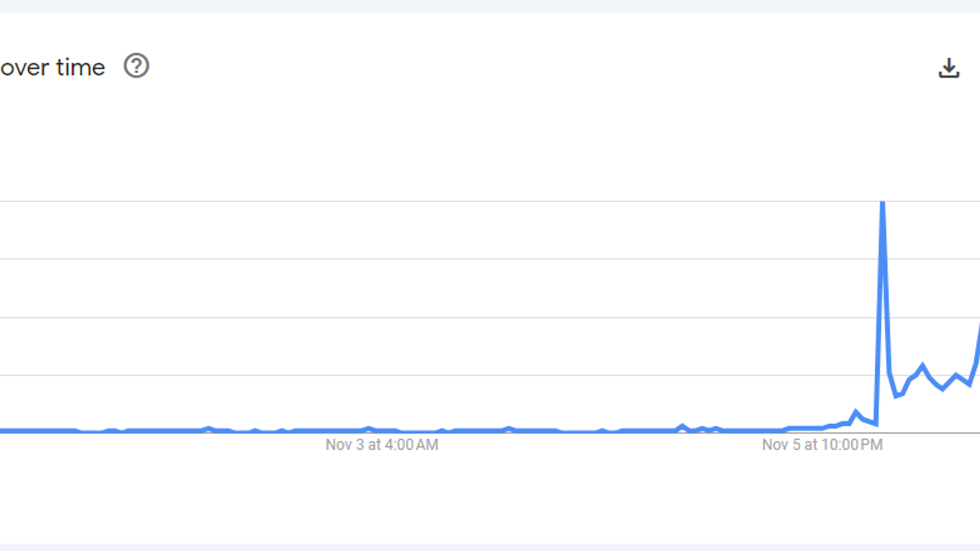980x551 pixels.
Task: Click the small bump just before the big spike
Action: [856, 411]
